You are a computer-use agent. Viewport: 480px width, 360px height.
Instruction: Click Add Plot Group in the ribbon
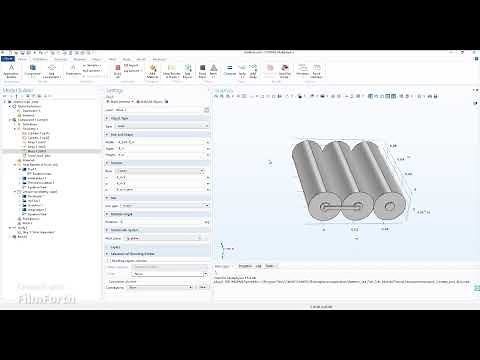click(284, 71)
